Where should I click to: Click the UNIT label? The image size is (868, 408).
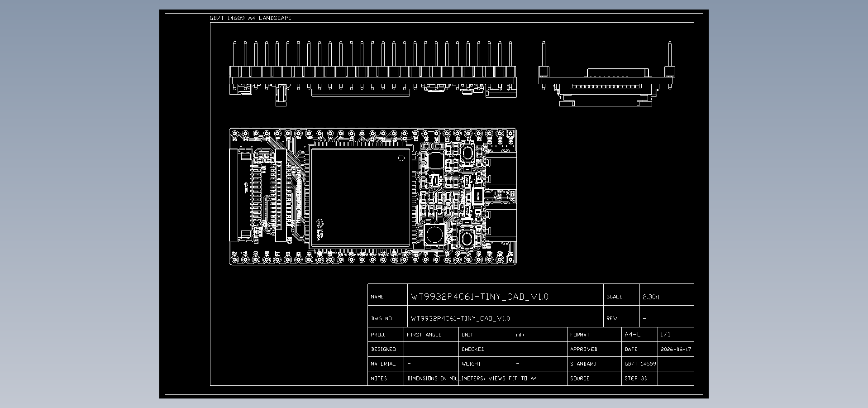pyautogui.click(x=467, y=335)
